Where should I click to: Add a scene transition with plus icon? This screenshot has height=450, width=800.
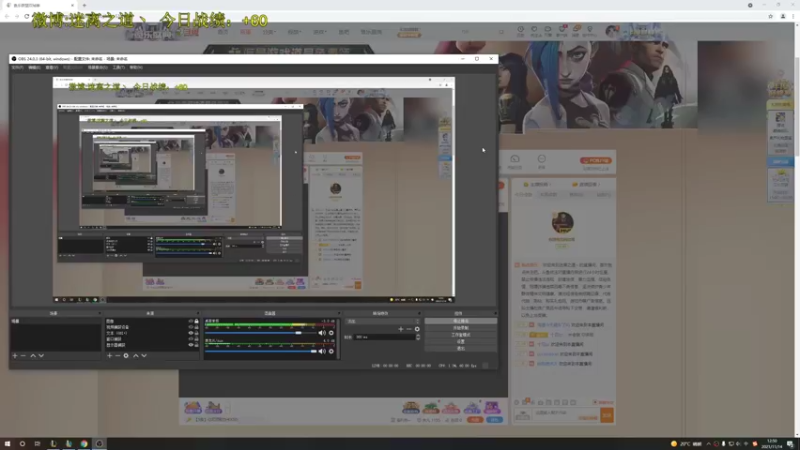pyautogui.click(x=401, y=329)
